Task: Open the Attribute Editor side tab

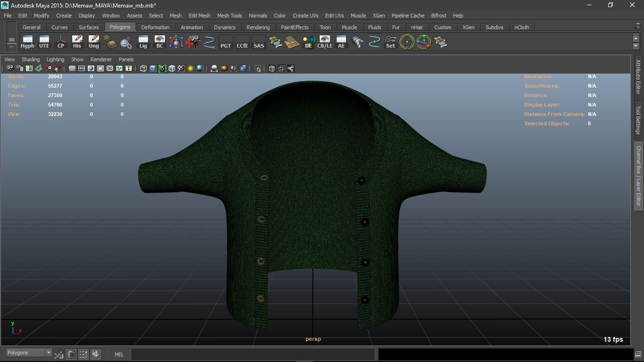Action: coord(638,77)
